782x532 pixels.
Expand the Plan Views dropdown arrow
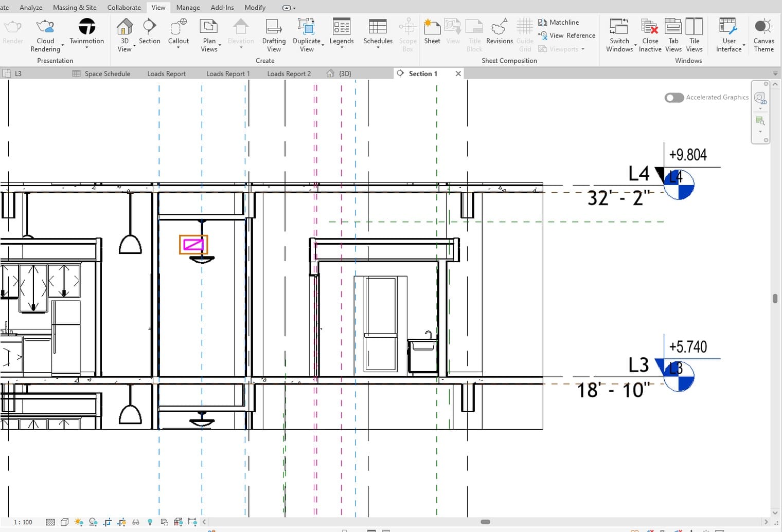point(220,46)
